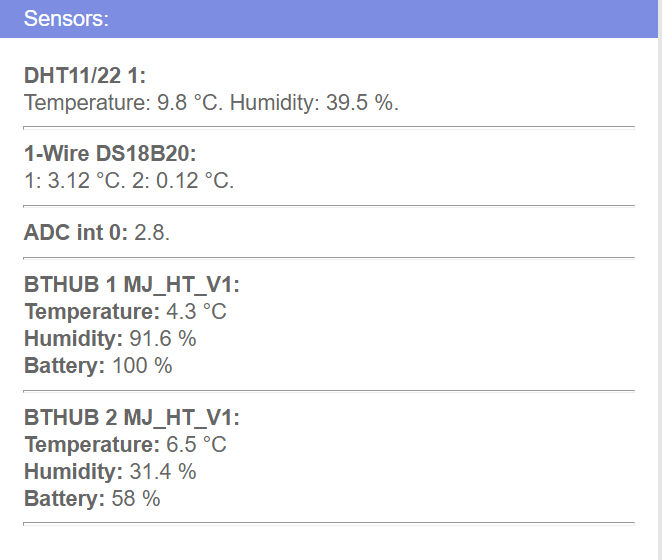Click the 91.6 % humidity value
The image size is (662, 560).
[x=163, y=339]
